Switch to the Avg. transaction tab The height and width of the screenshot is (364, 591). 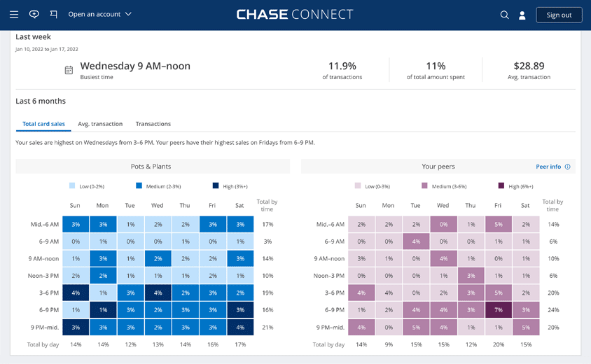(x=100, y=124)
